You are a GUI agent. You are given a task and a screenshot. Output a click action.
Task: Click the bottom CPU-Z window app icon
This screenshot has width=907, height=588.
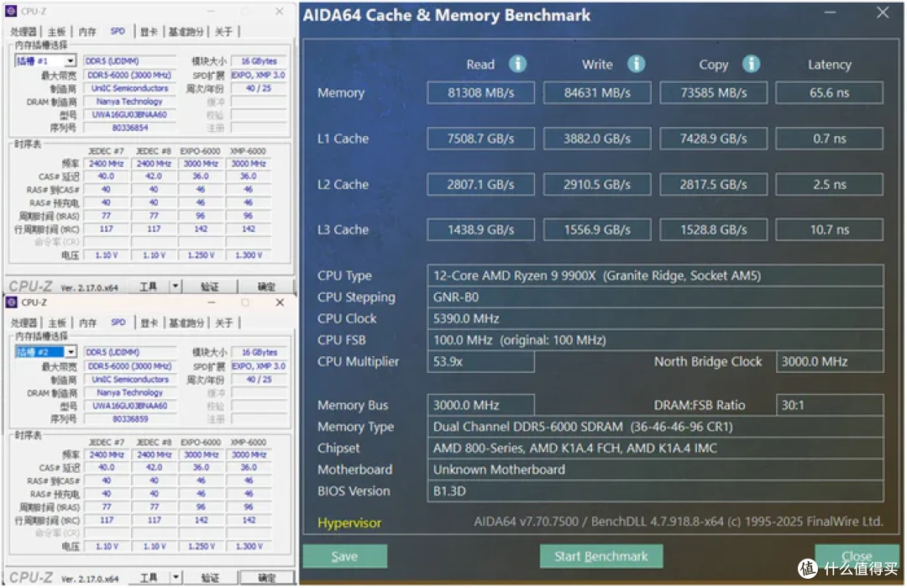[11, 302]
